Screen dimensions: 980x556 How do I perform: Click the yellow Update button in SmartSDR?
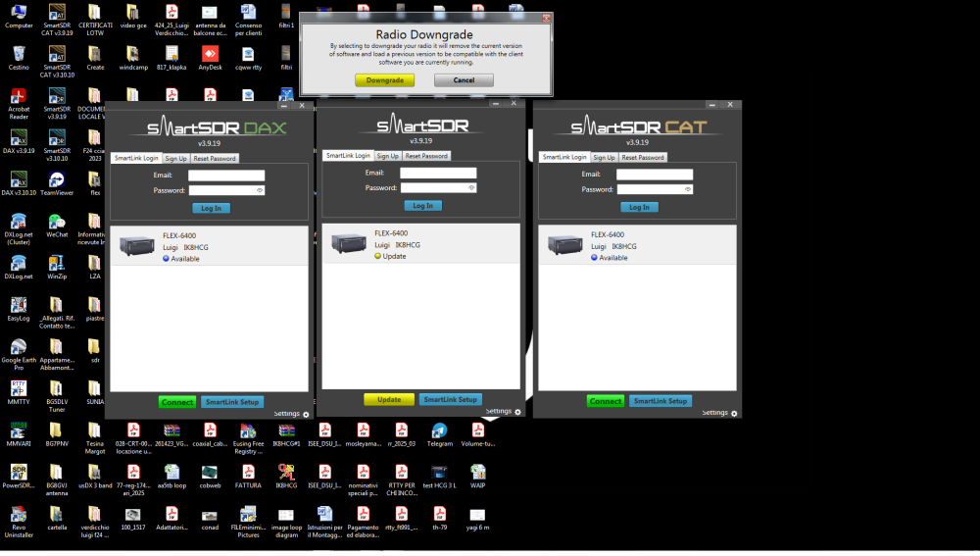pyautogui.click(x=389, y=399)
